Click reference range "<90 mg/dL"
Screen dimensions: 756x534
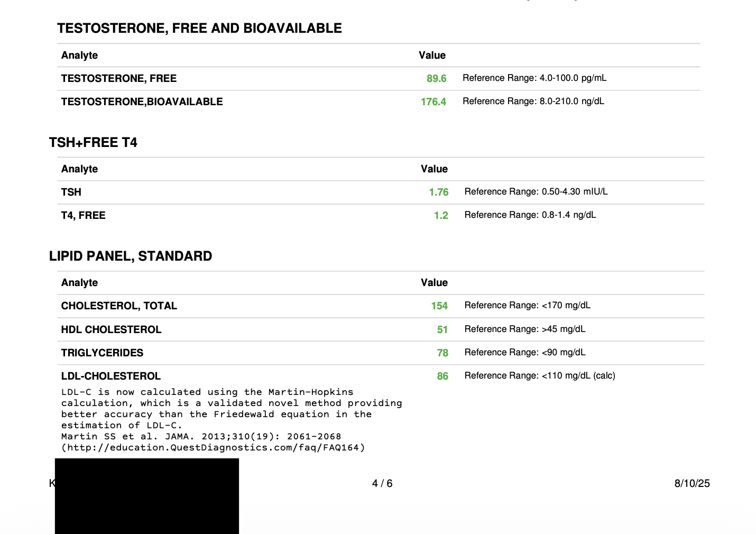(564, 352)
